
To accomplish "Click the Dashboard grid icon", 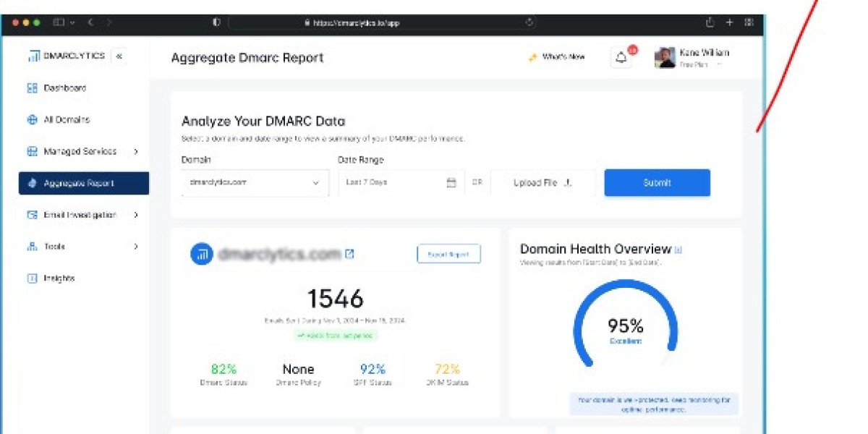I will (x=32, y=88).
